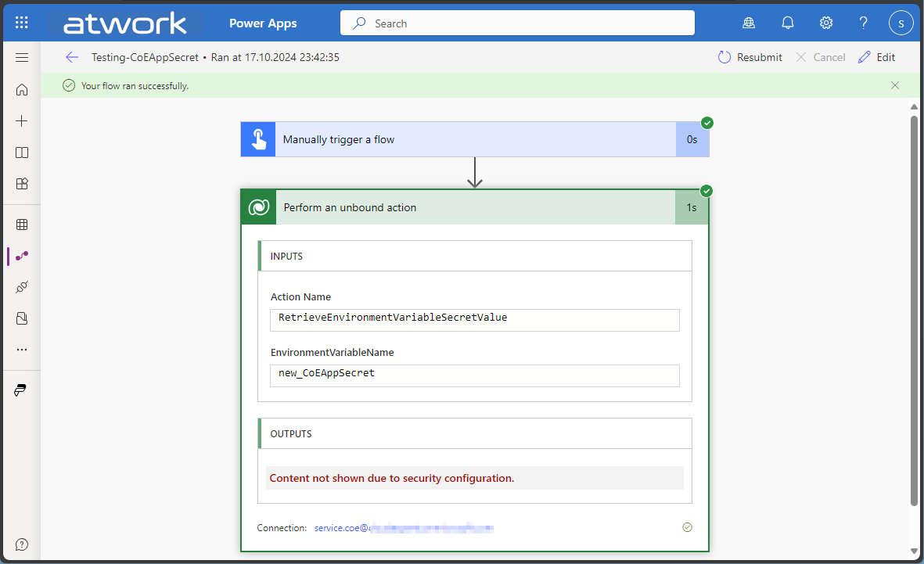Click the Create plus icon in sidebar
Image resolution: width=924 pixels, height=564 pixels.
point(22,121)
